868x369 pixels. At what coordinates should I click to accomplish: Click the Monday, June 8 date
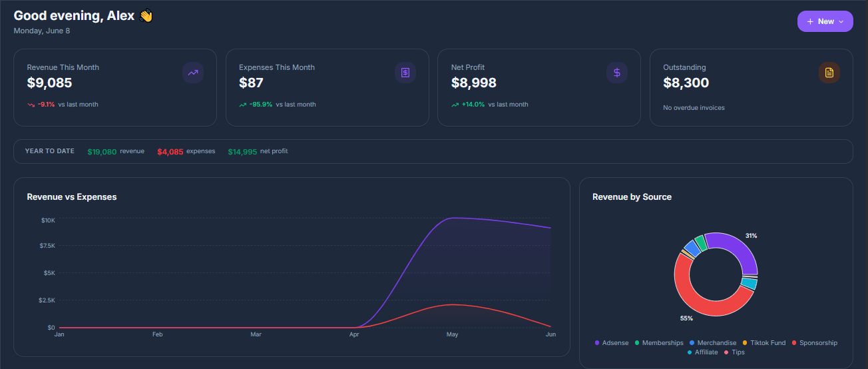42,31
